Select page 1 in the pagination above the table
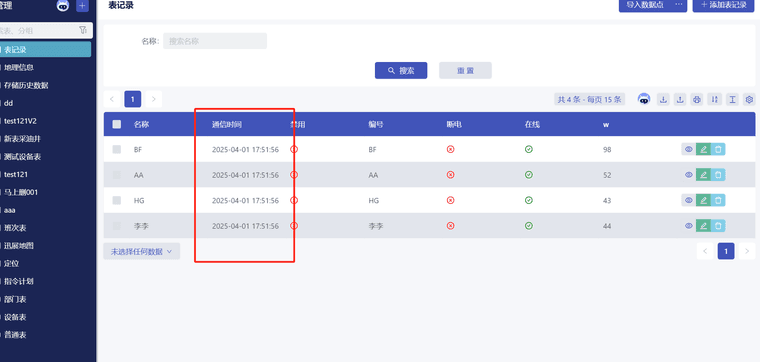The height and width of the screenshot is (362, 760). (133, 99)
